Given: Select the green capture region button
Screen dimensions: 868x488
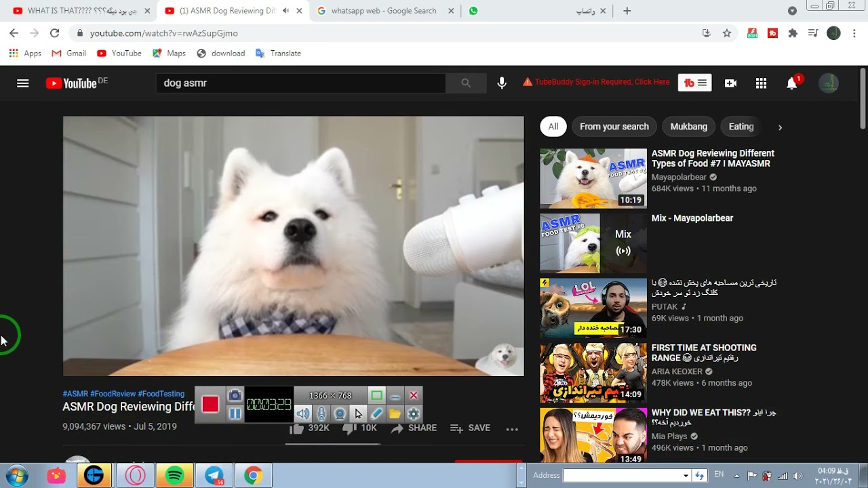Looking at the screenshot, I should [376, 396].
